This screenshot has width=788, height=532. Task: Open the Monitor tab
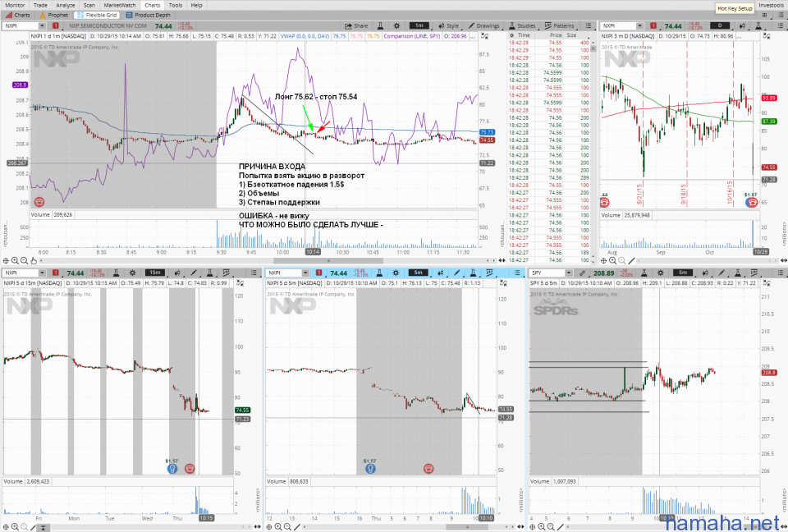pos(15,5)
